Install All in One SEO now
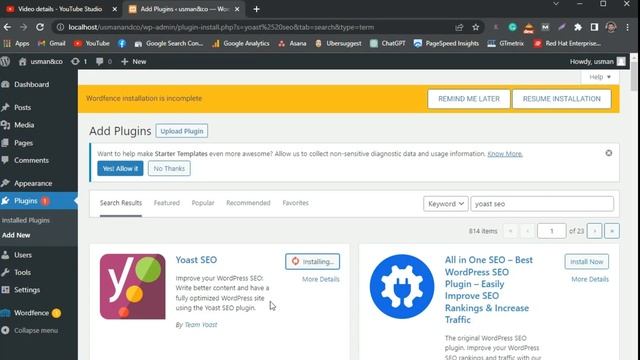Viewport: 640px width, 360px height. 587,262
